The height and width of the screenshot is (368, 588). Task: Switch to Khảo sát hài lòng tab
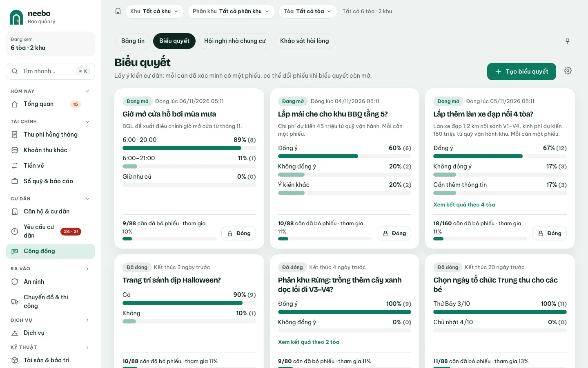click(304, 41)
